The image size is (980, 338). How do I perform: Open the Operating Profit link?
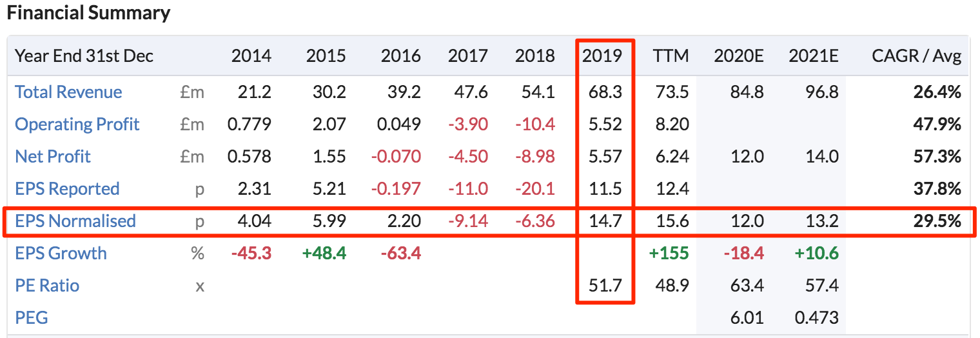tap(77, 124)
